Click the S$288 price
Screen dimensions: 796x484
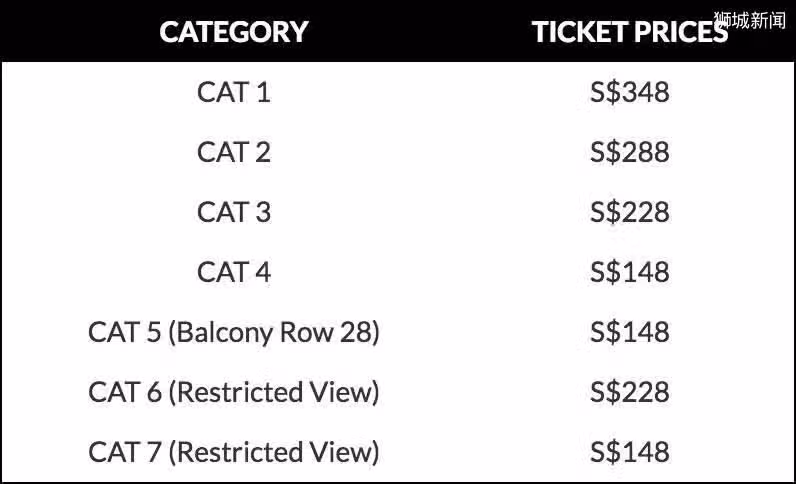(x=629, y=152)
